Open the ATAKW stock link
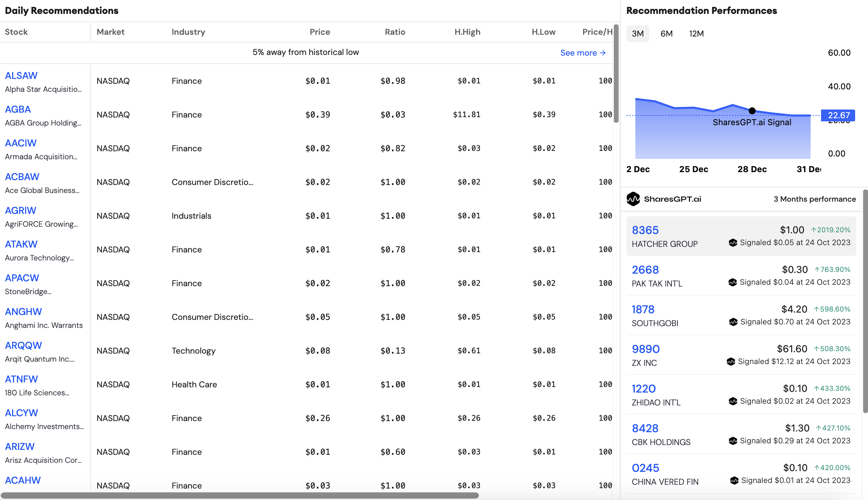Screen dimensions: 868x500 [x=21, y=244]
